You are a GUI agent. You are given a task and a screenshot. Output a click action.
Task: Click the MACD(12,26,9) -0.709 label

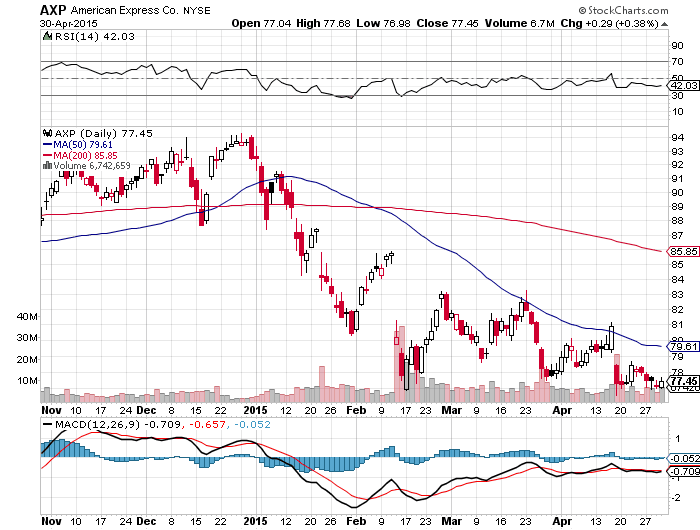click(x=118, y=424)
